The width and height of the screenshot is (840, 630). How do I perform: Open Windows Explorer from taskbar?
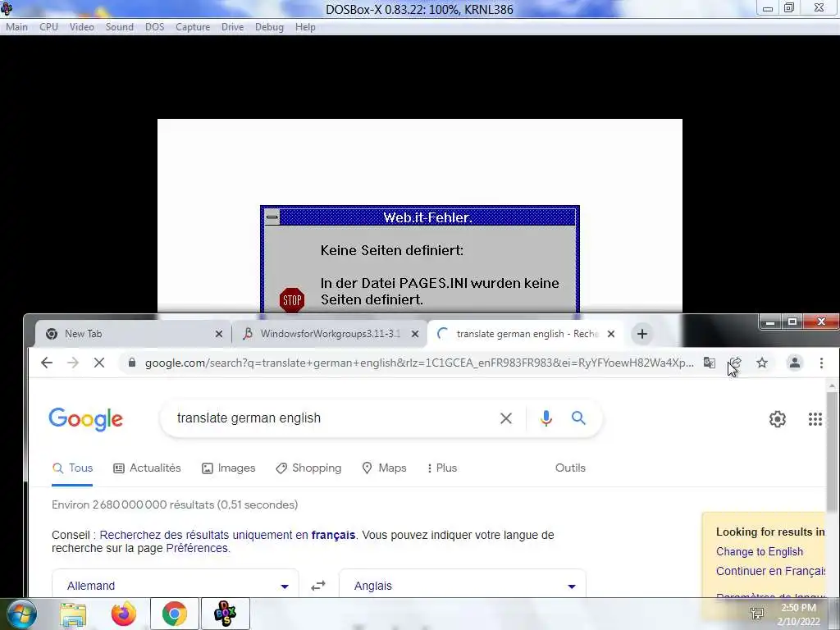73,614
